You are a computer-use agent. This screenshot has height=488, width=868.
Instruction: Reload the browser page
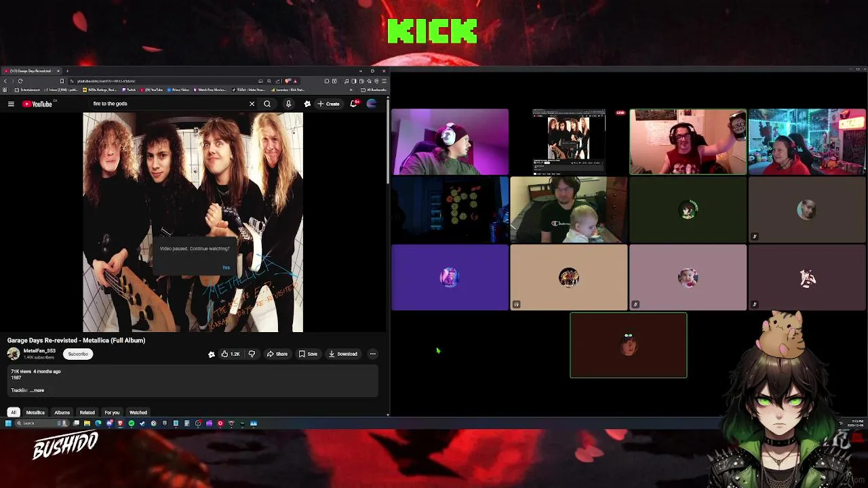coord(20,81)
